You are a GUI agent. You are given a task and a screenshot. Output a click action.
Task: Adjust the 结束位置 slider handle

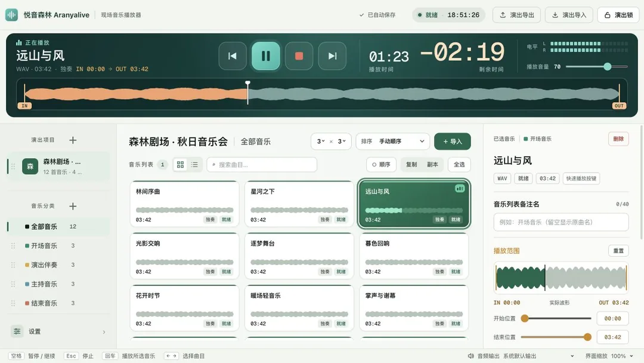click(587, 337)
